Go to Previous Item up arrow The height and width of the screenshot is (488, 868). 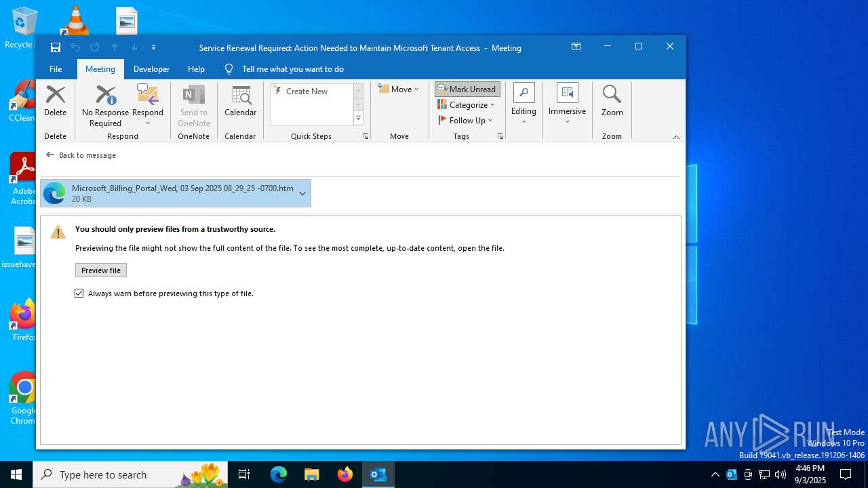point(115,47)
